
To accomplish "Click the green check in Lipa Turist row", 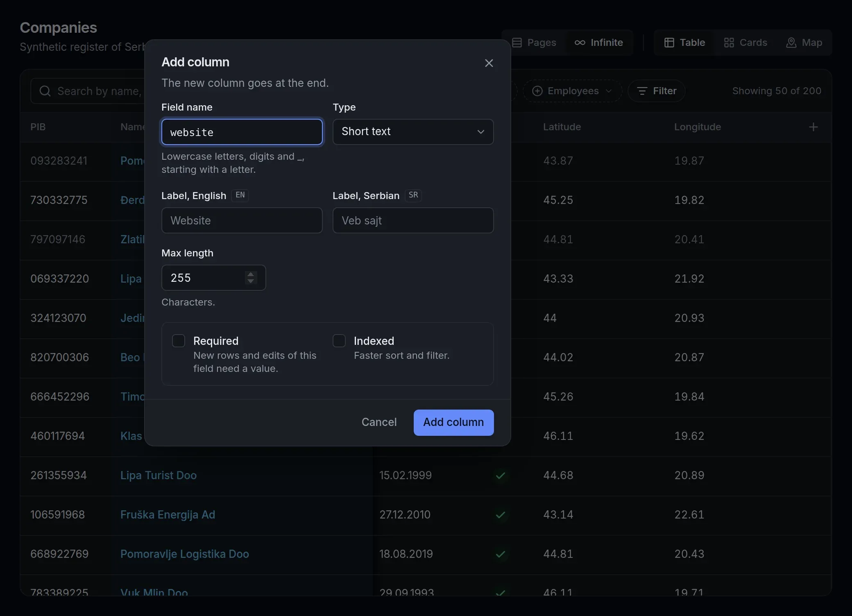I will click(x=500, y=476).
